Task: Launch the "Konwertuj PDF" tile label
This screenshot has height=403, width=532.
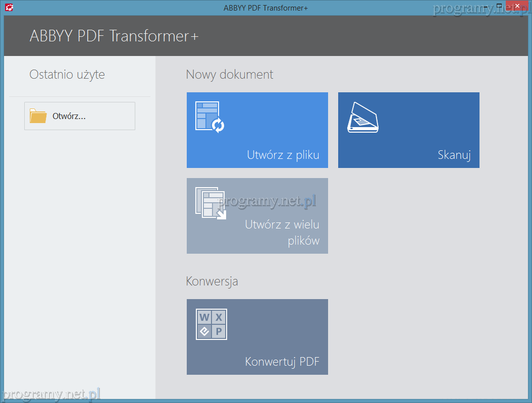Action: [x=282, y=362]
